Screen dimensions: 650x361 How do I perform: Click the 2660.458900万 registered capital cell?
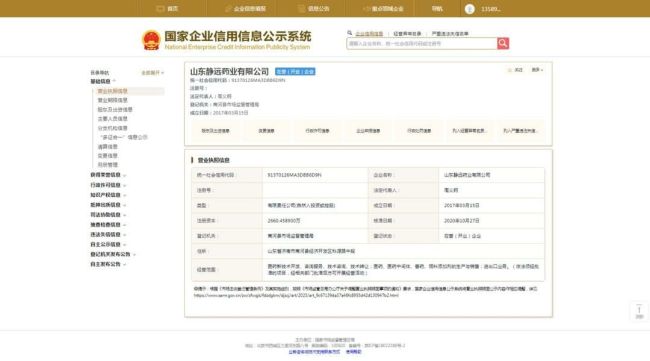(284, 221)
